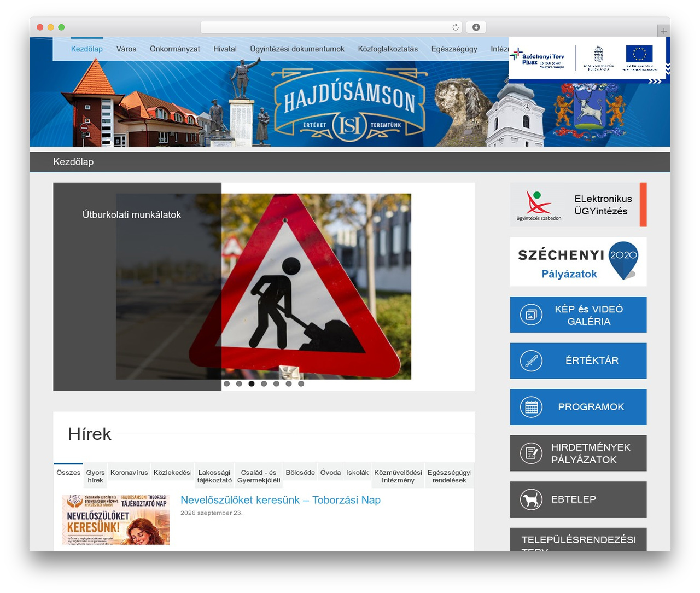Open the Útburkolati munkálatok slide title
Screen dimensions: 700x593
click(132, 215)
